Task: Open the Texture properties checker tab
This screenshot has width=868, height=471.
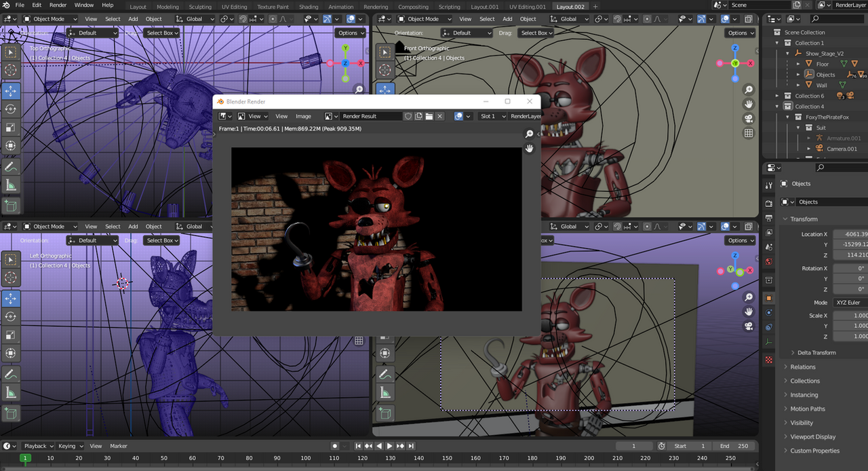Action: (x=768, y=360)
